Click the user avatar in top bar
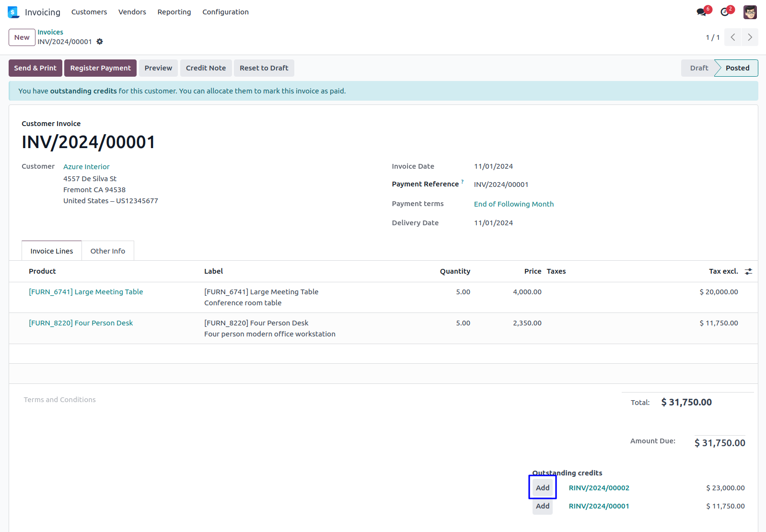The height and width of the screenshot is (532, 766). [x=750, y=12]
